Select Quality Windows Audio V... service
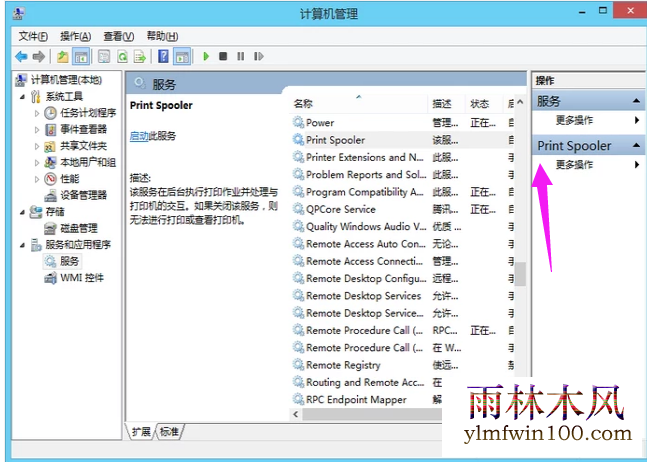647x462 pixels. 401,226
